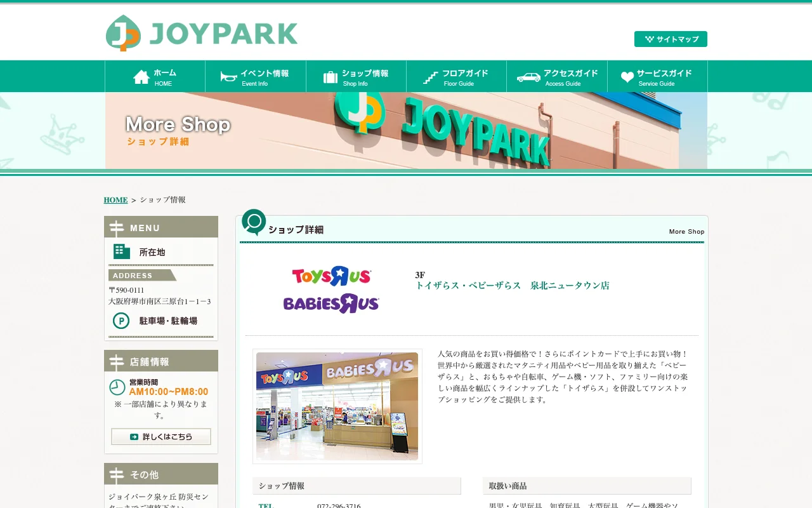812x508 pixels.
Task: Click the clock icon beside 営業時間
Action: coord(117,387)
